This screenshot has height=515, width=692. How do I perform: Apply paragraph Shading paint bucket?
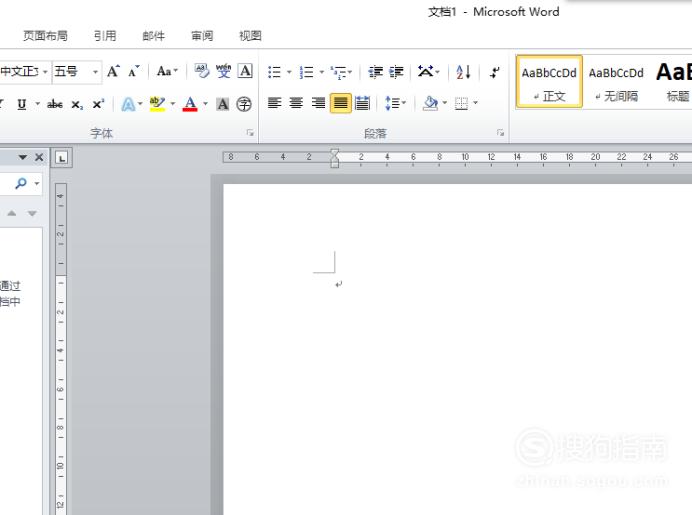coord(430,103)
